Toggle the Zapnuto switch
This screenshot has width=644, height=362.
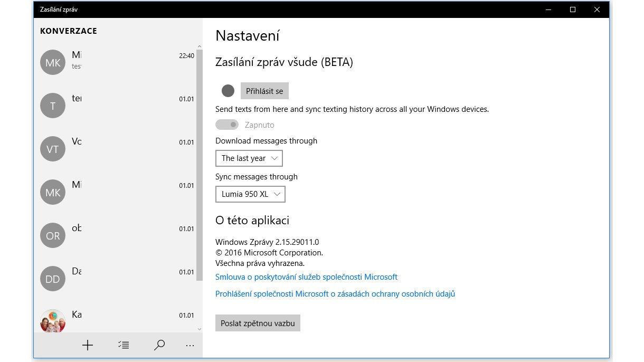click(227, 125)
